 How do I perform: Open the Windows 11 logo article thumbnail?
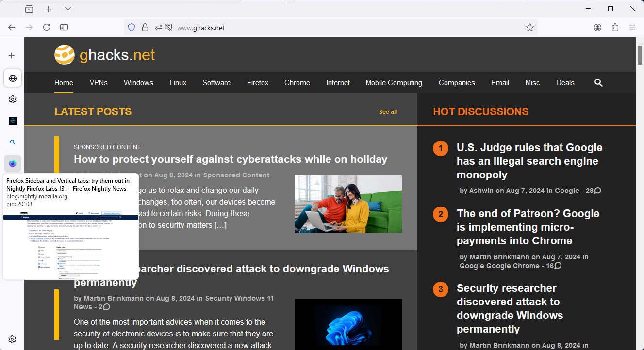(x=348, y=324)
